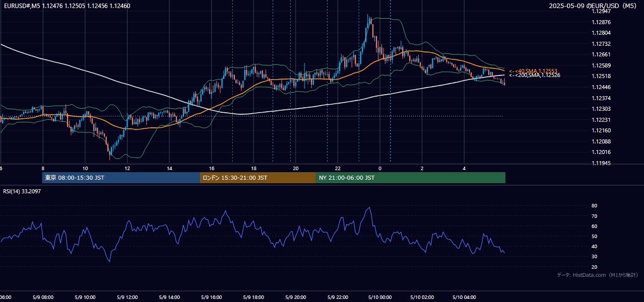
Task: Click hour tick 10 under the candlestick chart
Action: [85, 169]
